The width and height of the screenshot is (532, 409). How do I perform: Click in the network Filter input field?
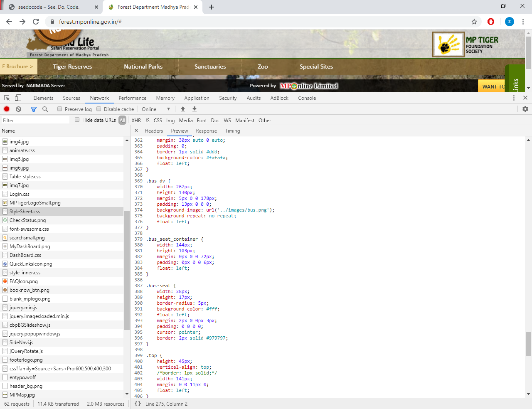click(x=35, y=120)
